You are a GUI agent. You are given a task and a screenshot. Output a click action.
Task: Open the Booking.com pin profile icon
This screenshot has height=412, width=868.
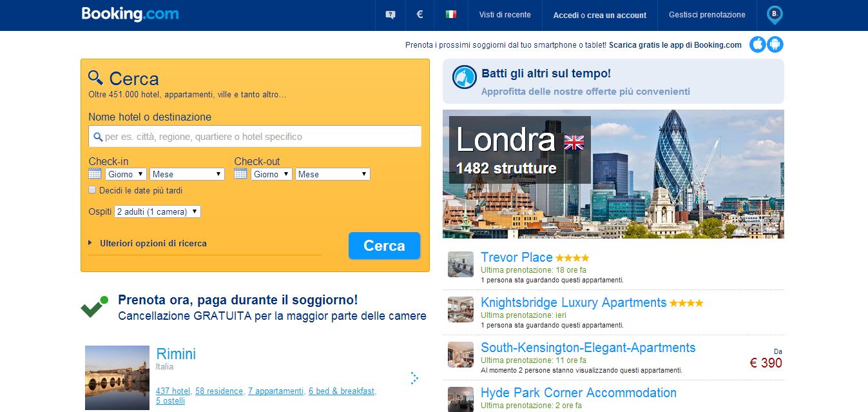coord(775,15)
